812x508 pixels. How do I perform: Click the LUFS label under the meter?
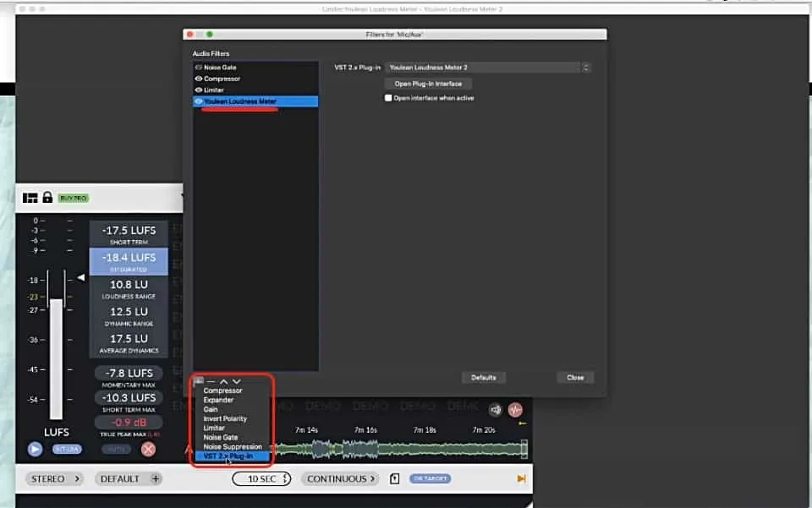click(57, 432)
